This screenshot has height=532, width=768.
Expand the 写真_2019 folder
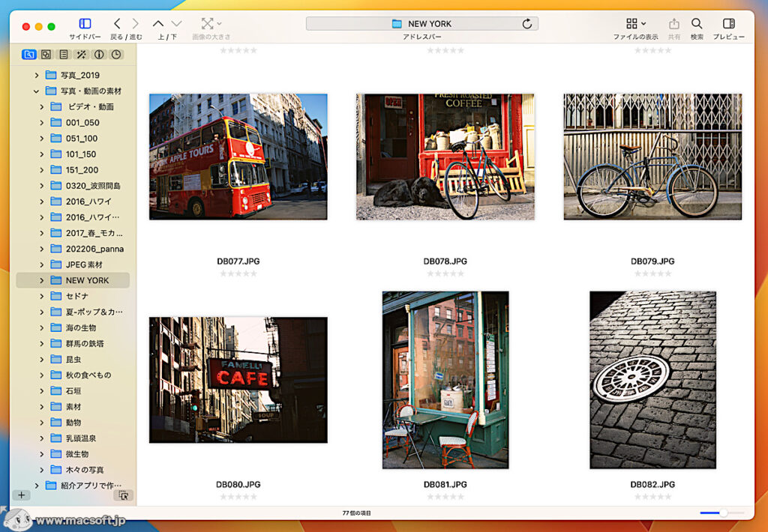point(36,75)
